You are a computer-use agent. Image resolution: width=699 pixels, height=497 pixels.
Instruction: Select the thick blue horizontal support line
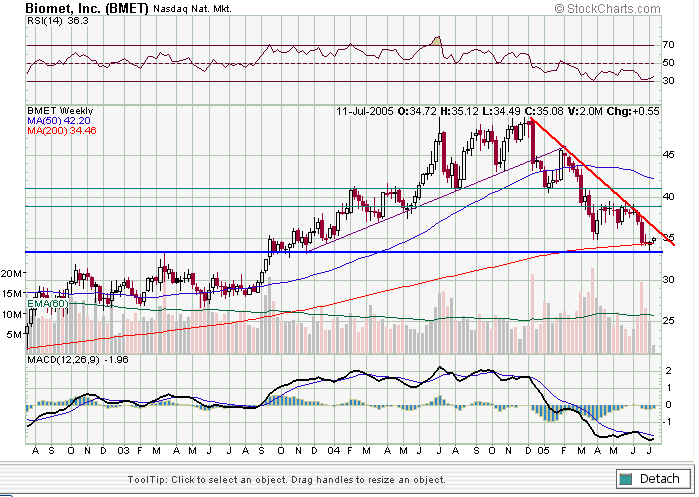pos(344,252)
